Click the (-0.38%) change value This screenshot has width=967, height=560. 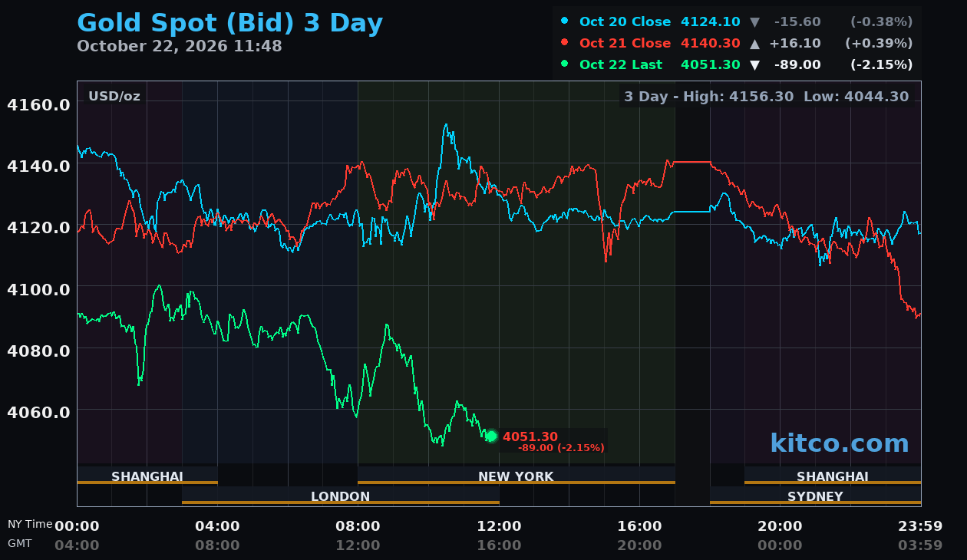881,22
